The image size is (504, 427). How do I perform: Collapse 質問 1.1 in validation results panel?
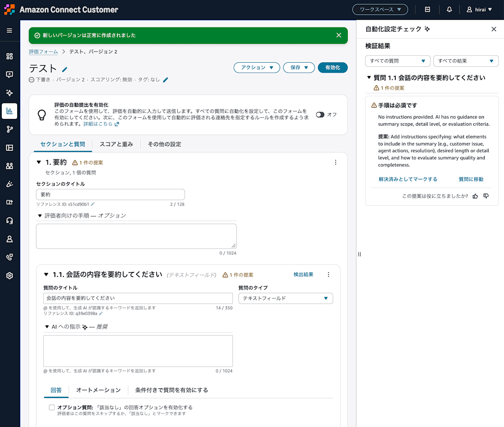[369, 78]
